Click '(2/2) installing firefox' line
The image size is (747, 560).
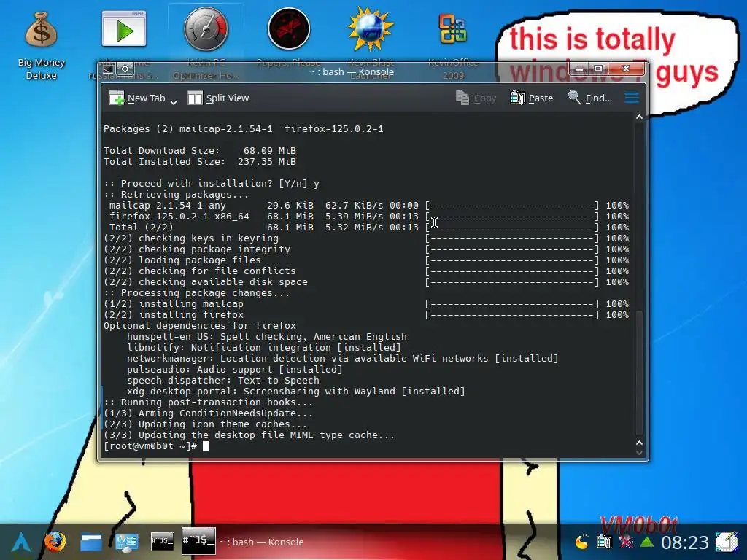174,315
